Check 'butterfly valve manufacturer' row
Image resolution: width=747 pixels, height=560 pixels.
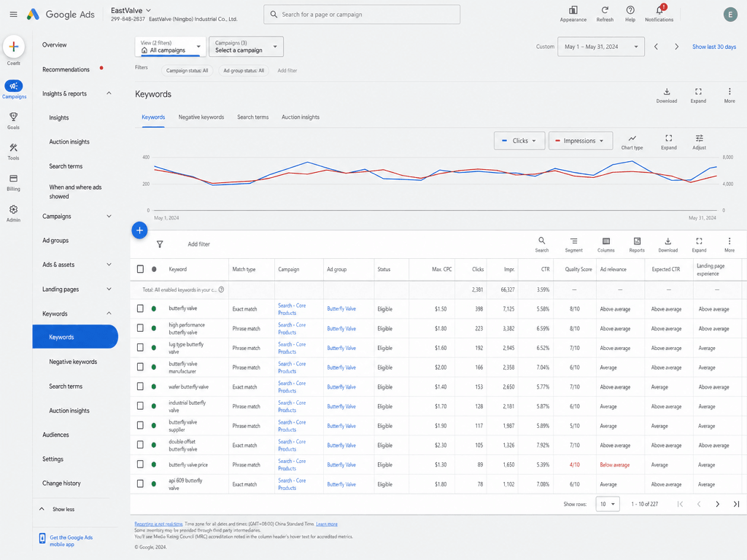pyautogui.click(x=140, y=367)
